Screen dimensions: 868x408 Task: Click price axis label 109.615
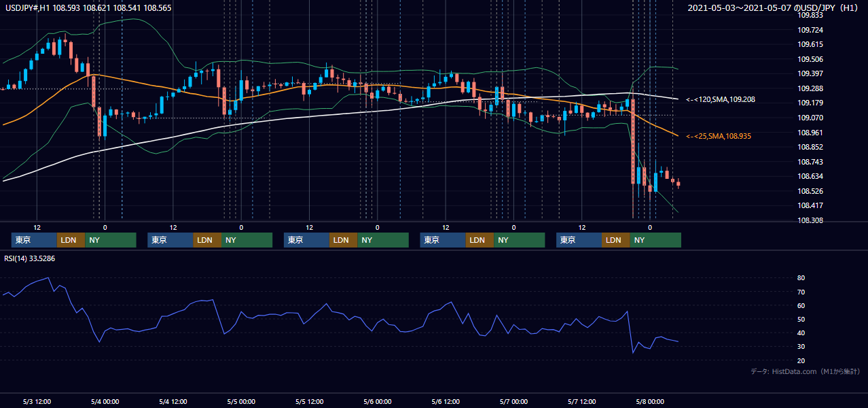(x=810, y=44)
